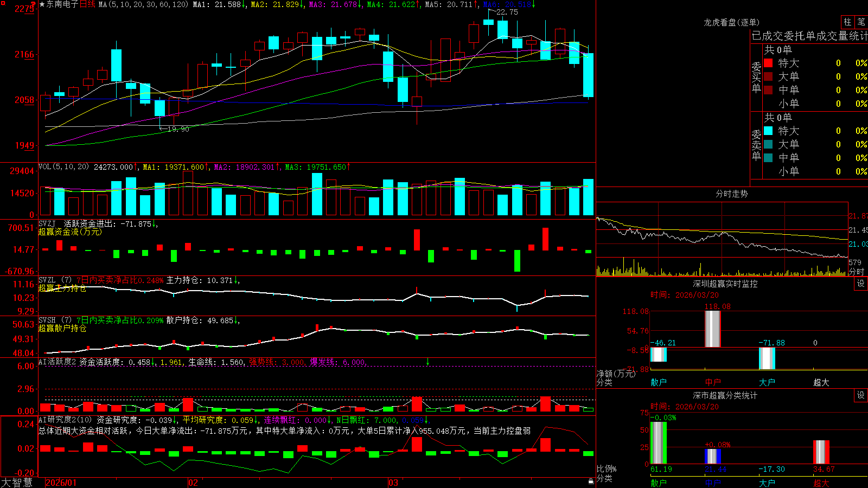The height and width of the screenshot is (488, 868).
Task: Select the 日线 period label
Action: (87, 4)
